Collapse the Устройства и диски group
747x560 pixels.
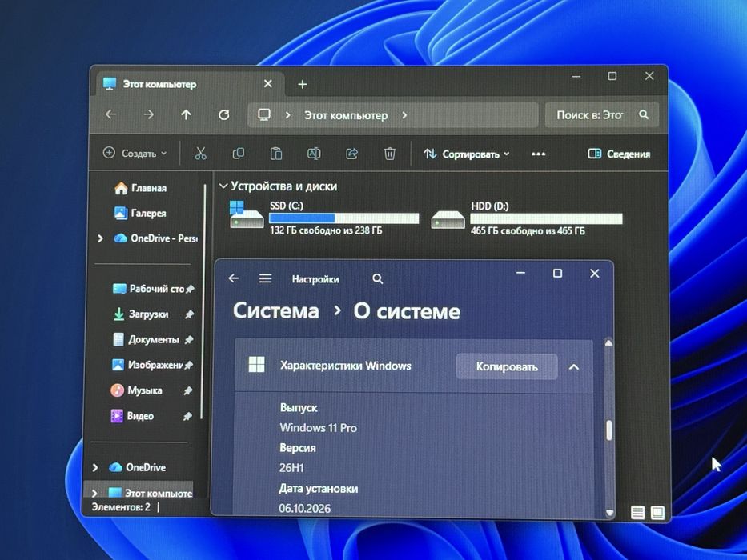[x=223, y=186]
